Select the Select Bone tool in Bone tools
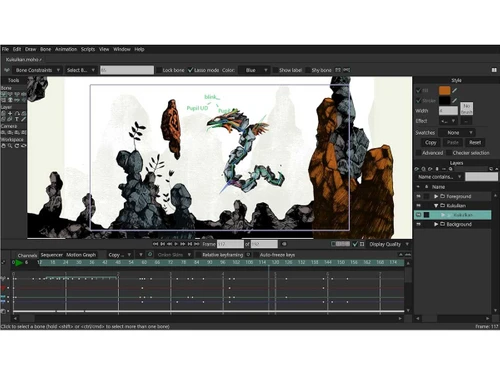500x375 pixels. pos(4,94)
